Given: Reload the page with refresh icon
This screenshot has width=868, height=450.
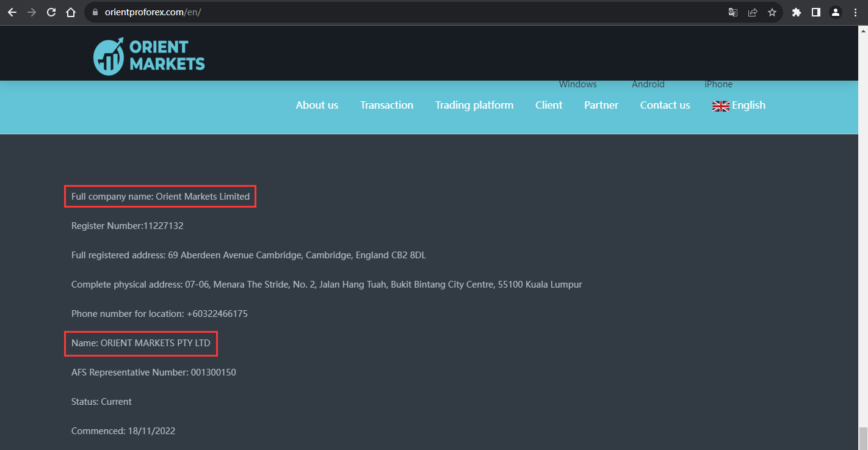Looking at the screenshot, I should tap(51, 12).
